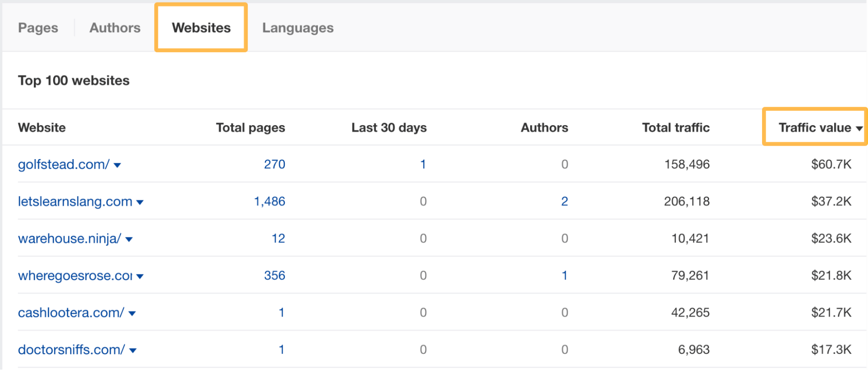Switch to the Pages tab
Viewport: 868px width, 370px height.
[x=38, y=28]
